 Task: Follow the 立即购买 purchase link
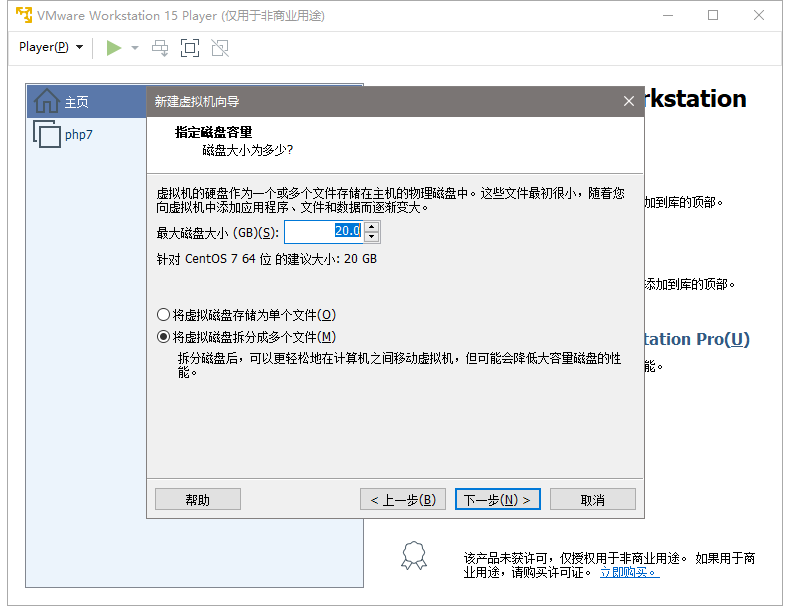628,572
